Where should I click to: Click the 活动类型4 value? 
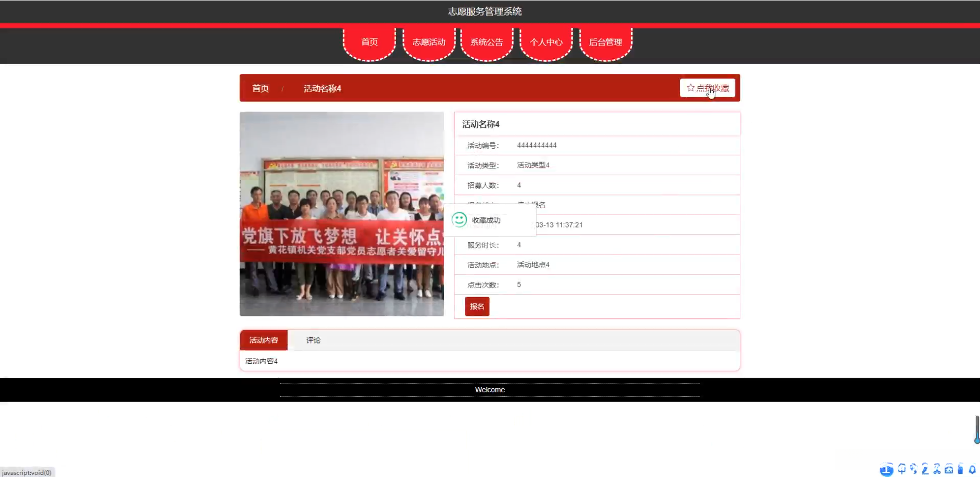(x=533, y=165)
